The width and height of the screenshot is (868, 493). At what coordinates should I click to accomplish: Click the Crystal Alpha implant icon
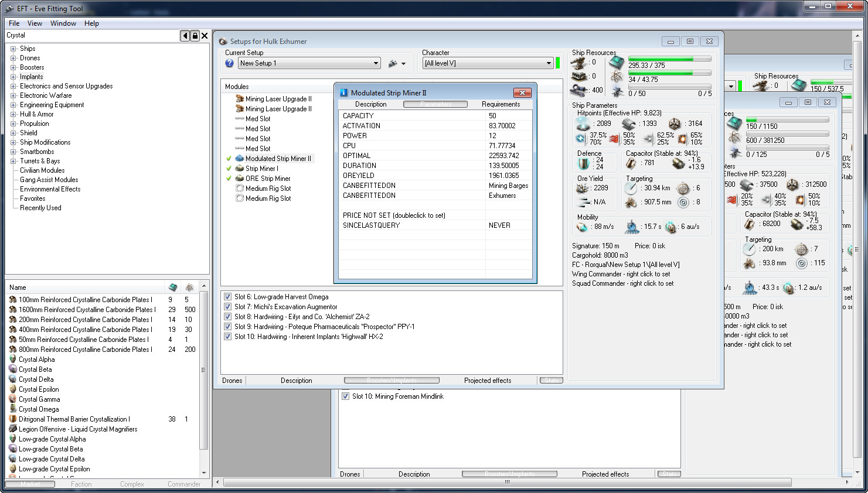[x=13, y=360]
